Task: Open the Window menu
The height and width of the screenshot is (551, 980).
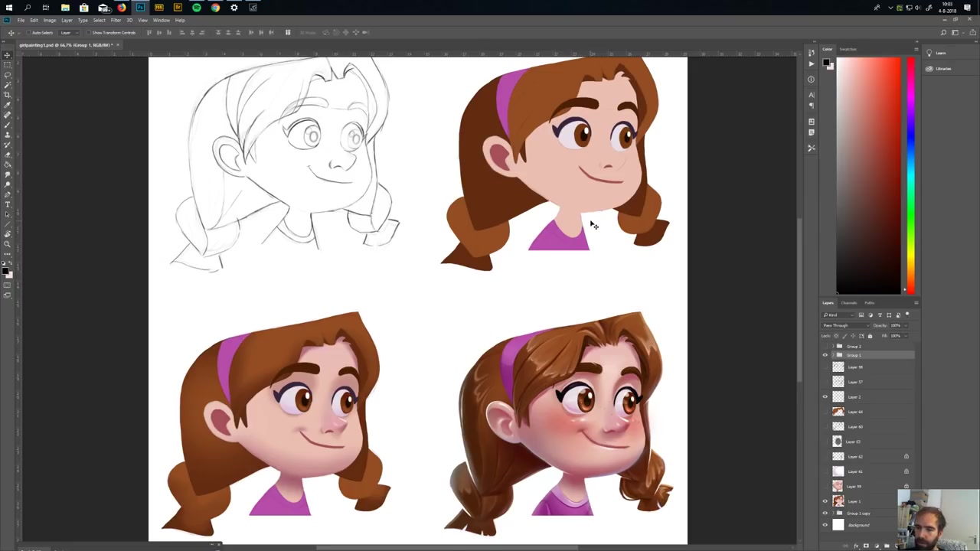Action: coord(162,21)
